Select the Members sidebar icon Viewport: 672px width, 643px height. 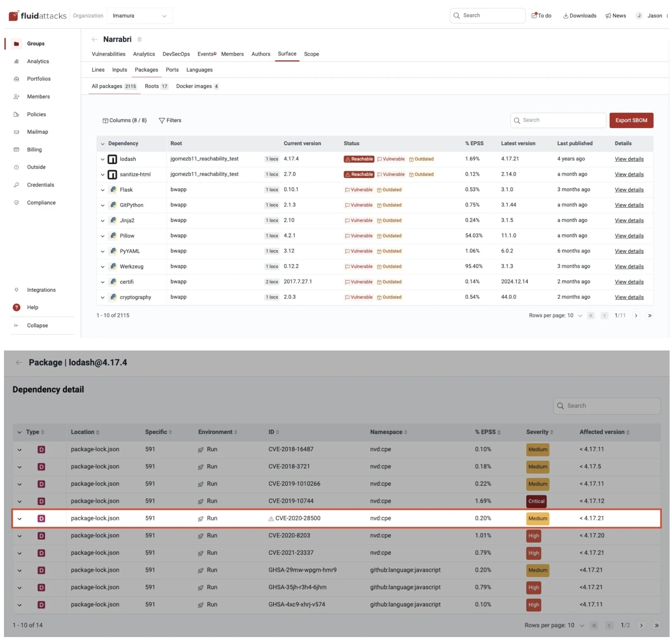pyautogui.click(x=16, y=97)
